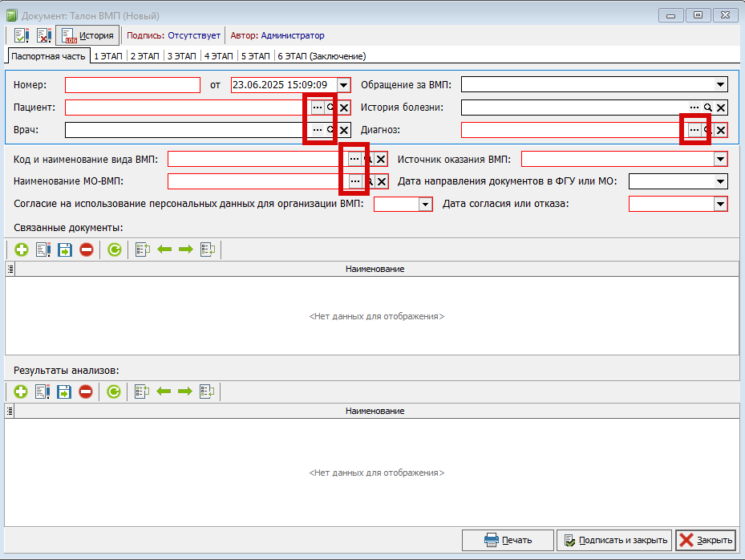
Task: Open the 1 ЭТАП tab
Action: 108,56
